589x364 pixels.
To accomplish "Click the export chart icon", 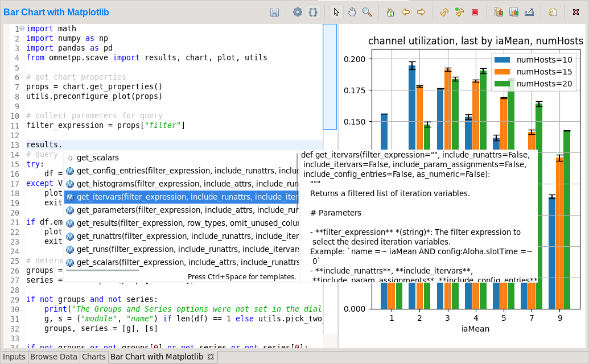I will [529, 13].
